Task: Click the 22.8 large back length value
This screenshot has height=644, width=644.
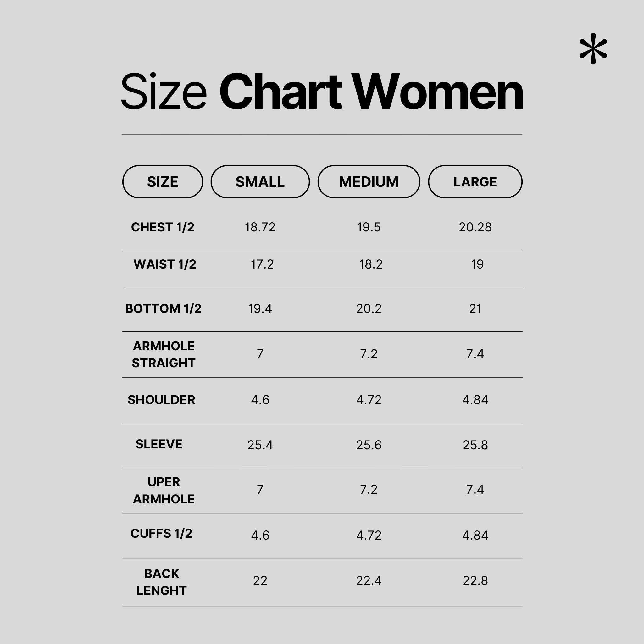Action: click(x=475, y=581)
